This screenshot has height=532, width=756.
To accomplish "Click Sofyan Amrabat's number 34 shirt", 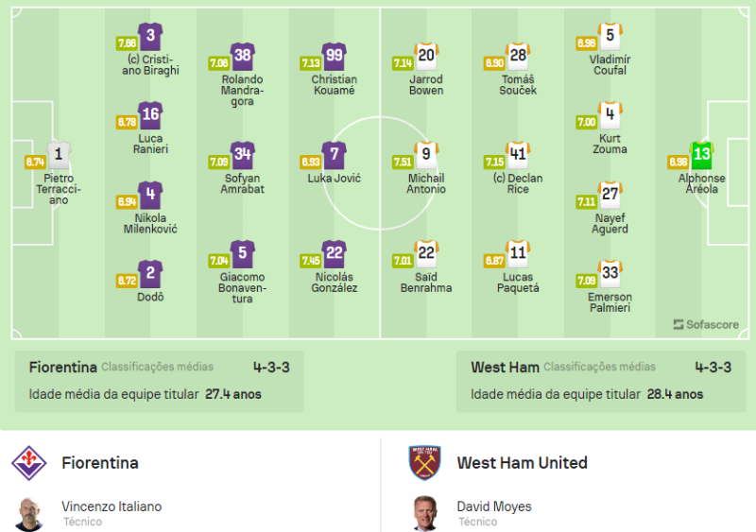I will coord(243,156).
